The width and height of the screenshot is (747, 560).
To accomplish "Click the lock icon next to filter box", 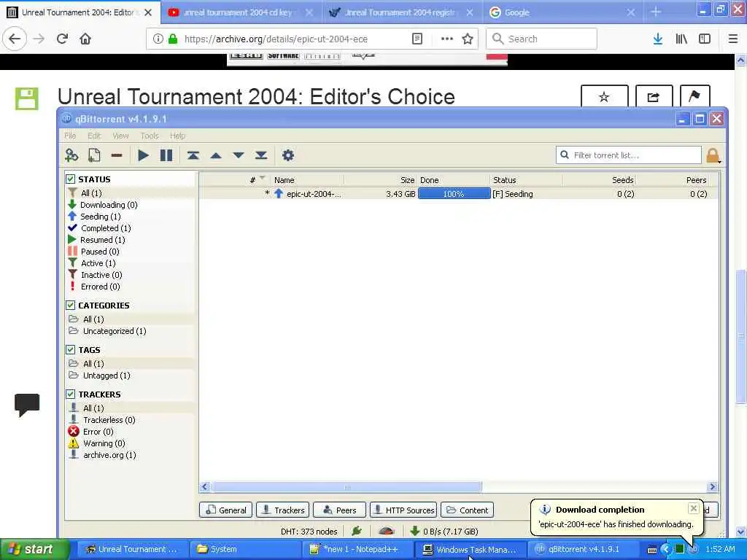I will [x=713, y=155].
